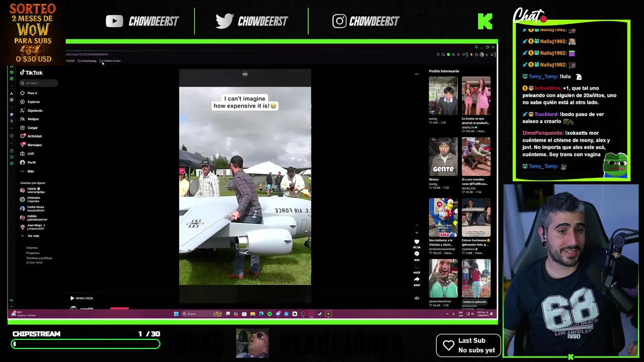This screenshot has height=362, width=644.
Task: Open history clock icon in browser sidebar
Action: click(x=12, y=151)
